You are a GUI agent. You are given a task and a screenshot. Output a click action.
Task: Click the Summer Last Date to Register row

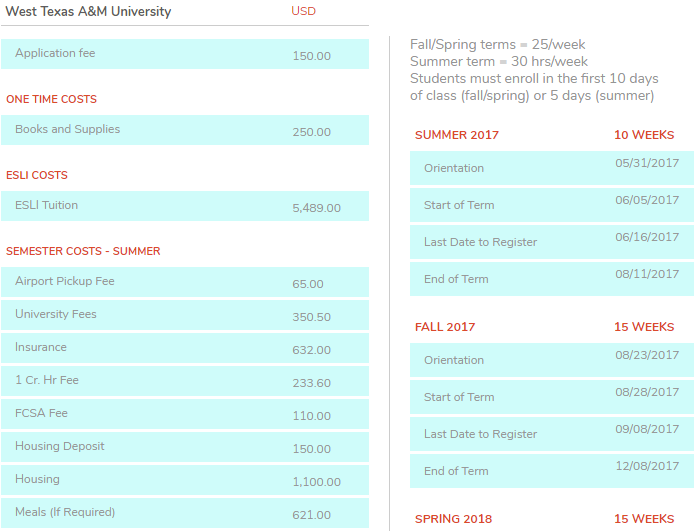click(x=551, y=242)
